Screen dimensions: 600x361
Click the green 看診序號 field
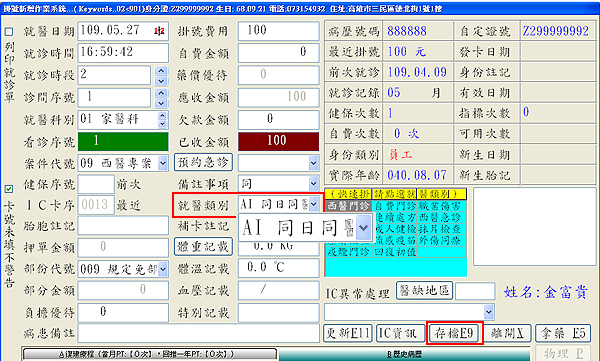123,141
